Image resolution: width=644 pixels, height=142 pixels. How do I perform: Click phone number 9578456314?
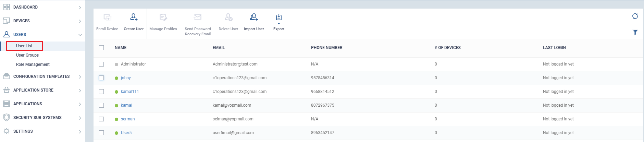pyautogui.click(x=323, y=78)
